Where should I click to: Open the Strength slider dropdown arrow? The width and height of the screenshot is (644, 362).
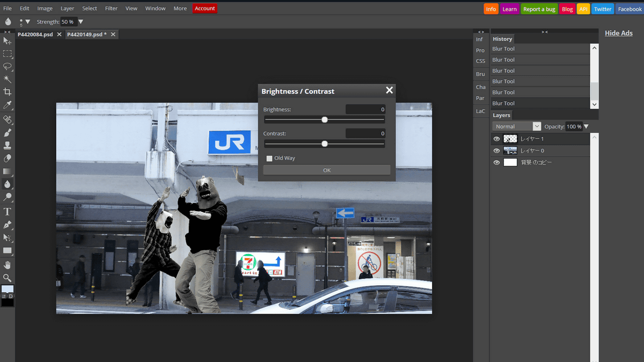click(80, 22)
